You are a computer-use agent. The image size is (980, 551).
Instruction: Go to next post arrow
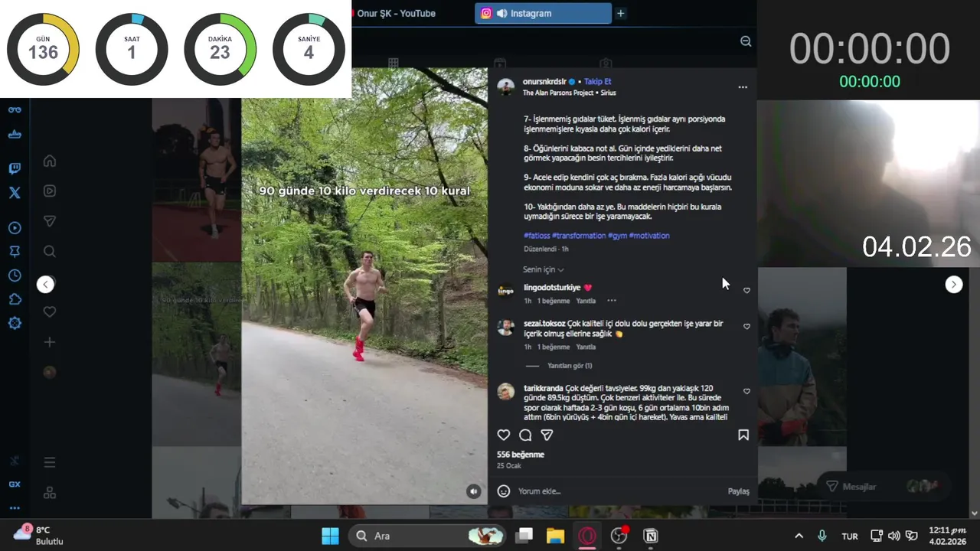tap(953, 284)
